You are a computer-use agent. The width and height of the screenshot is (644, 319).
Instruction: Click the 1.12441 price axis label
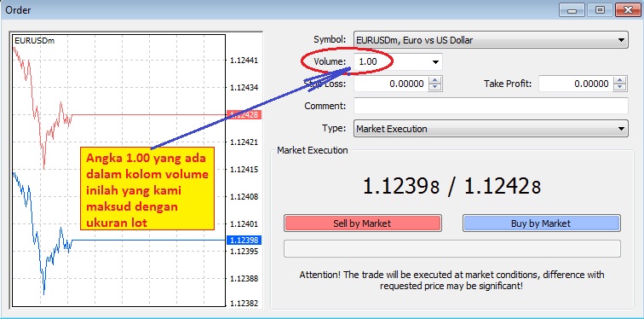coord(244,61)
